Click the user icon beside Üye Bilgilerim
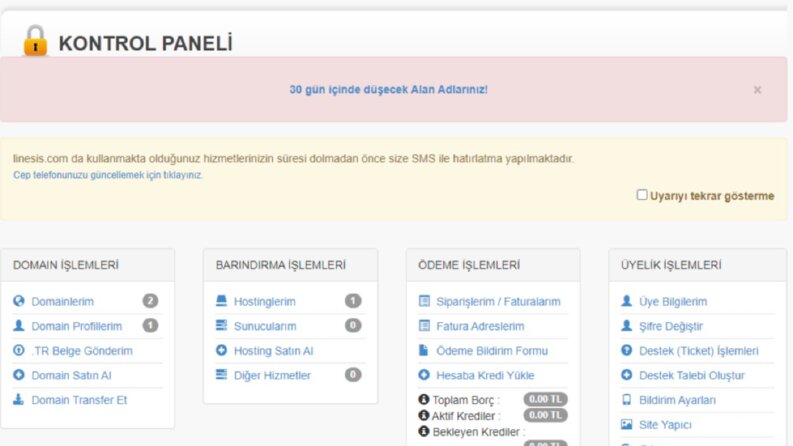 tap(627, 301)
